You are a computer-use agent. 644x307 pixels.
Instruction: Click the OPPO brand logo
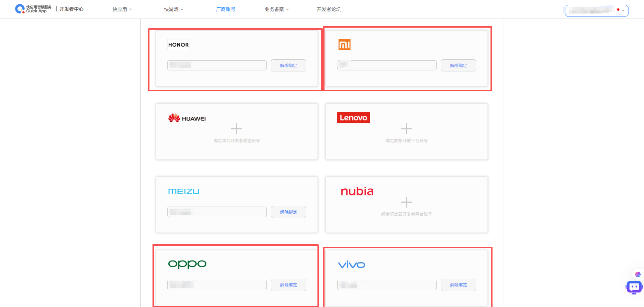187,264
